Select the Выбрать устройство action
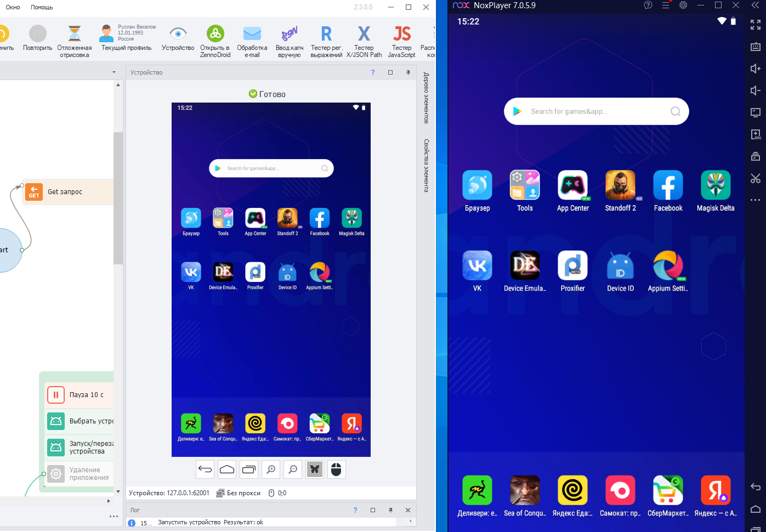Image resolution: width=766 pixels, height=532 pixels. pyautogui.click(x=80, y=421)
